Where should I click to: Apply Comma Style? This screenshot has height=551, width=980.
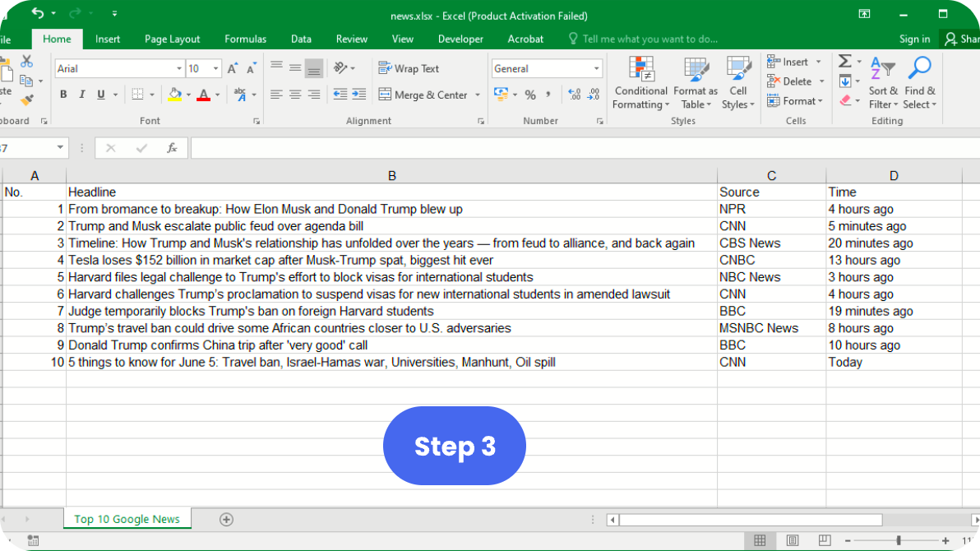coord(548,95)
